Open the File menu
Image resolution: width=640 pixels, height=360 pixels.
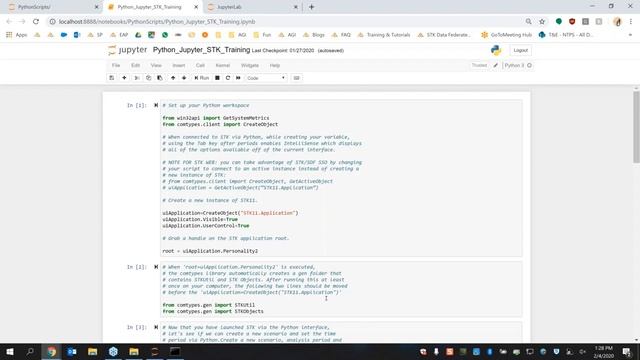tap(116, 65)
